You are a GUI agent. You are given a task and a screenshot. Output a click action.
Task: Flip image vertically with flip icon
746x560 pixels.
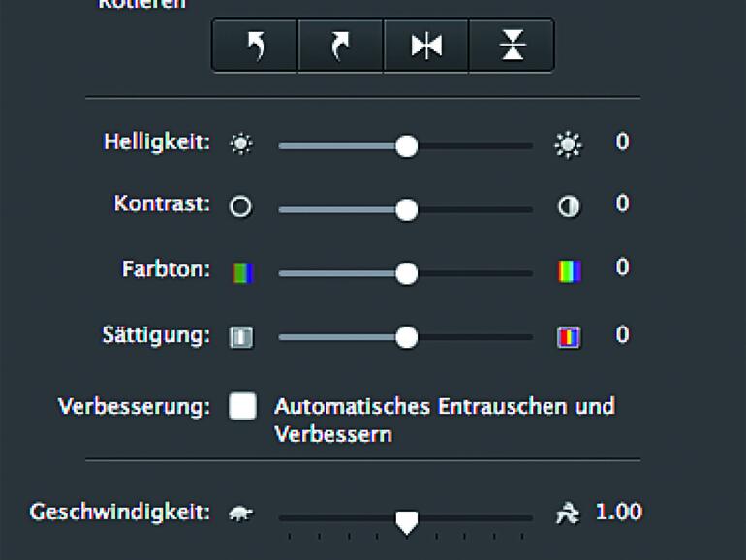[511, 46]
